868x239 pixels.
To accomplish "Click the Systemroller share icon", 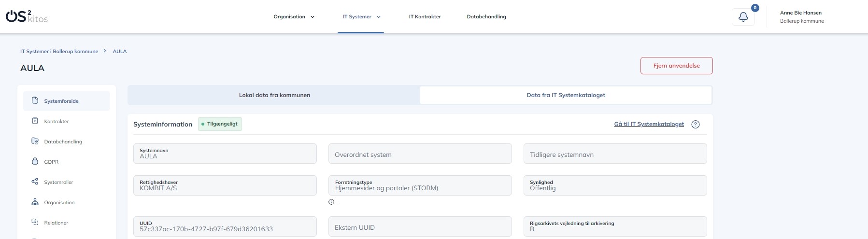I will tap(35, 182).
